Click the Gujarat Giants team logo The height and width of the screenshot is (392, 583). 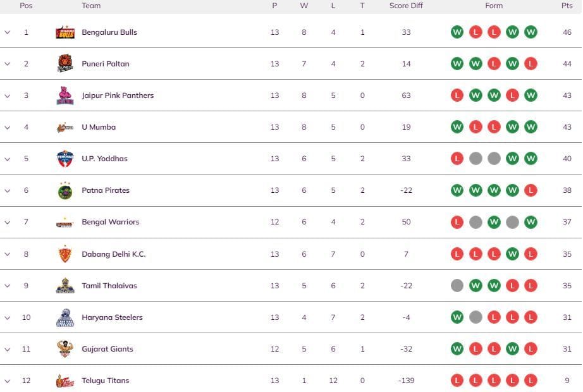(65, 349)
